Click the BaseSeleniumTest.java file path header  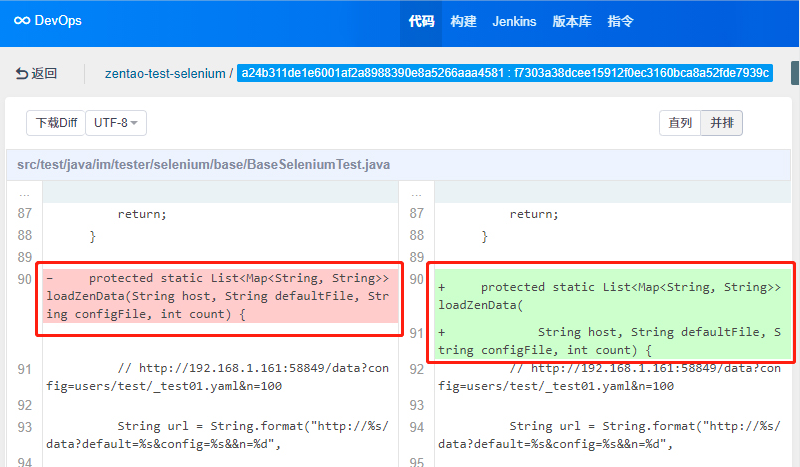click(x=204, y=164)
